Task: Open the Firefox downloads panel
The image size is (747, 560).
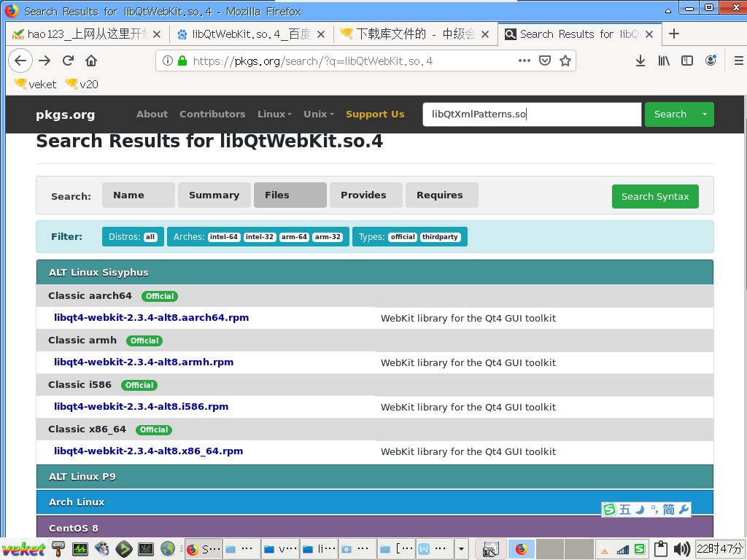Action: [640, 61]
